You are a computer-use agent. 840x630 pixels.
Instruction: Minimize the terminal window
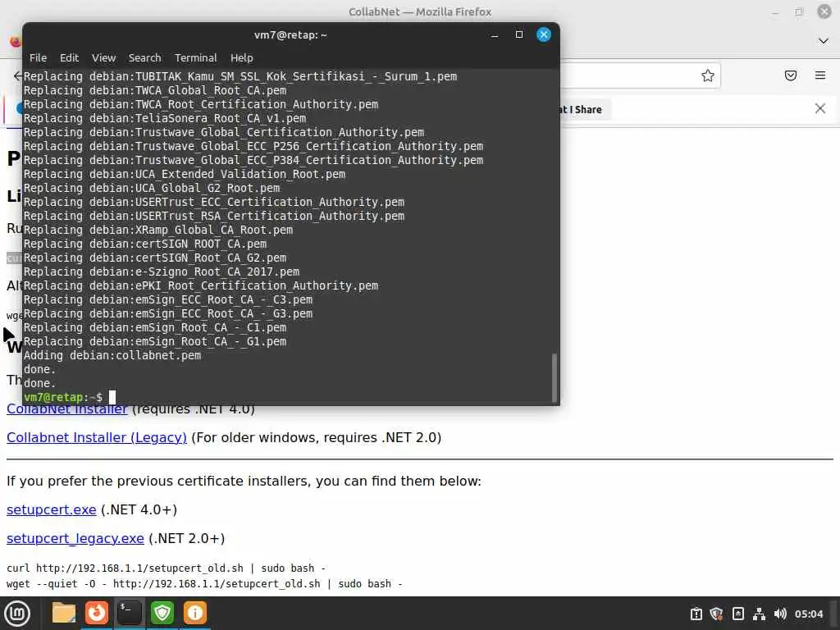(495, 34)
